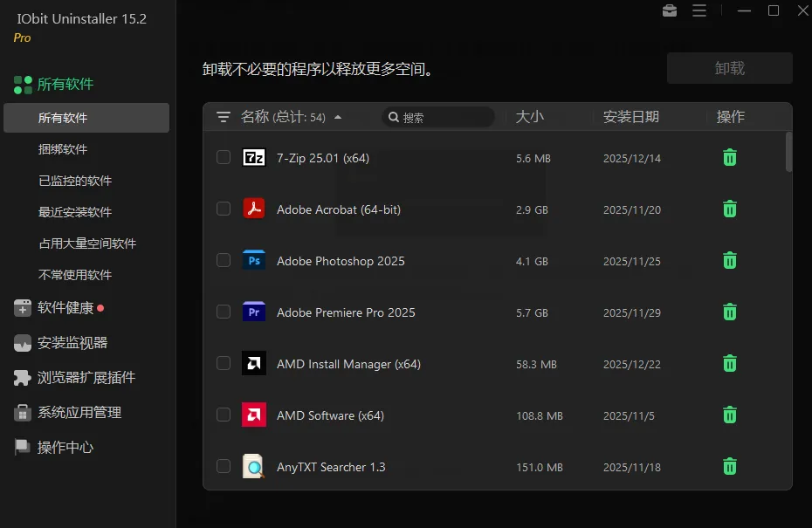Click the Pro edition label

click(x=22, y=38)
